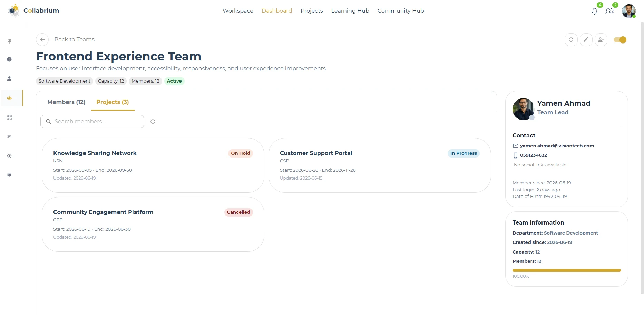This screenshot has height=315, width=644.
Task: Open the people requests icon with badge
Action: 610,11
